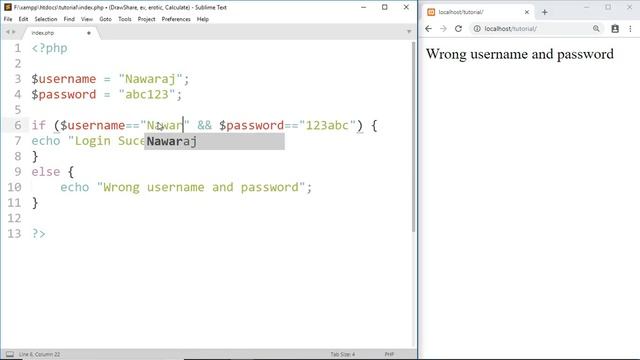The width and height of the screenshot is (640, 360).
Task: Click the "abc123" string on line 4
Action: coord(147,94)
